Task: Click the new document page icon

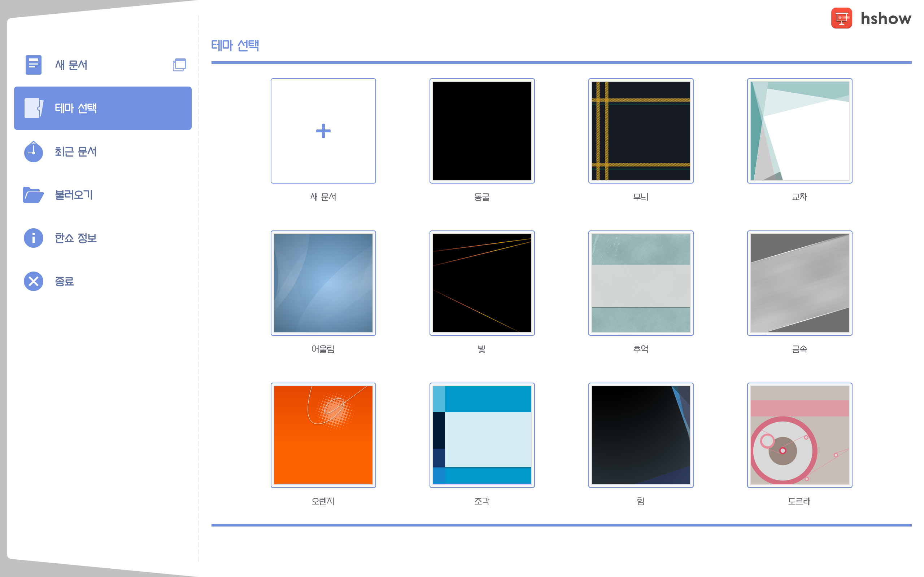Action: [x=33, y=65]
